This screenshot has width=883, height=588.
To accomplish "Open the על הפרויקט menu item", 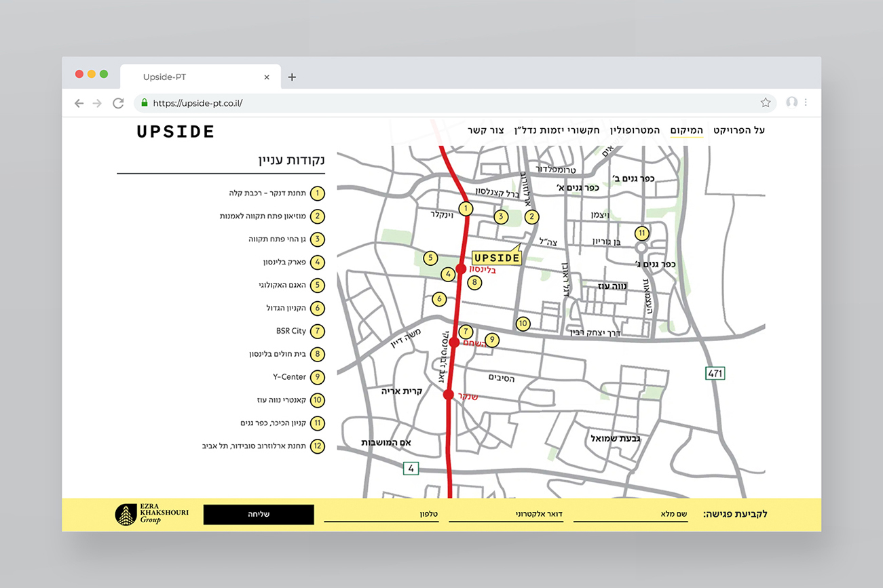I will pos(738,130).
